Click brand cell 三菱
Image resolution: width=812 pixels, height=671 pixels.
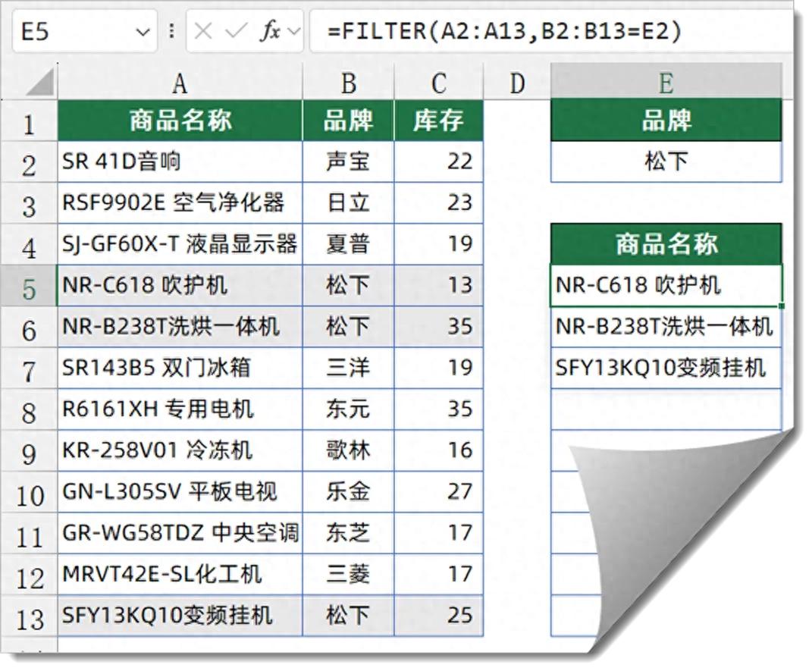point(348,575)
